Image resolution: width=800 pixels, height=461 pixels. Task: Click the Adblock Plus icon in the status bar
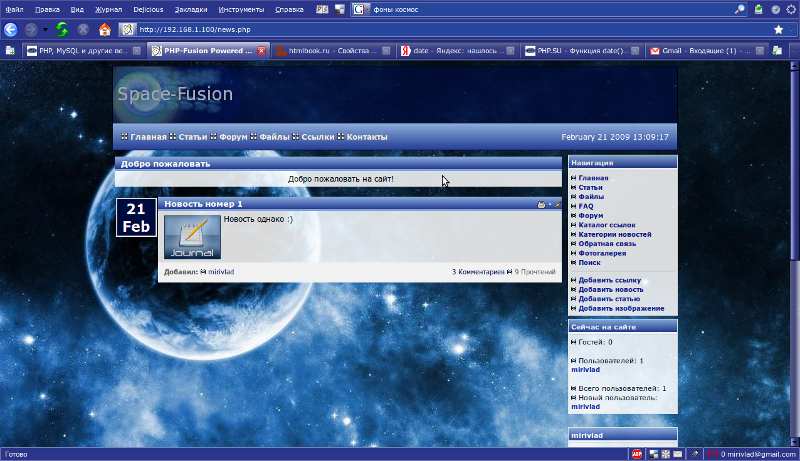(636, 454)
